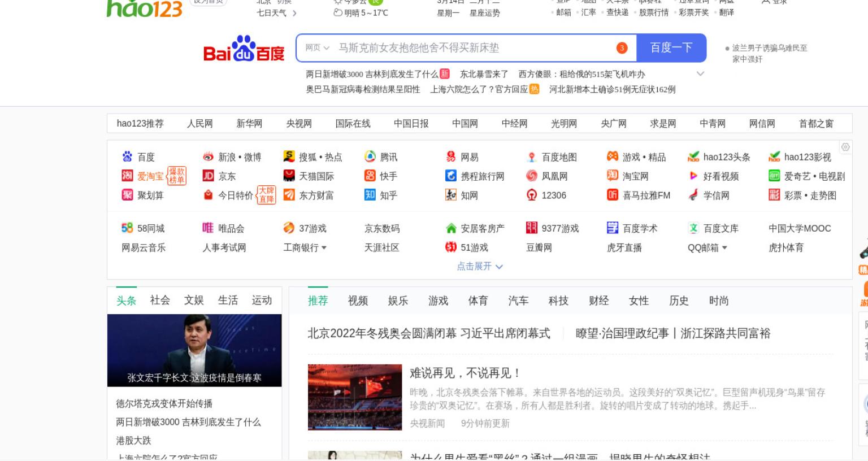
Task: Open 瞭望·治国理政纪事 headline
Action: 672,333
